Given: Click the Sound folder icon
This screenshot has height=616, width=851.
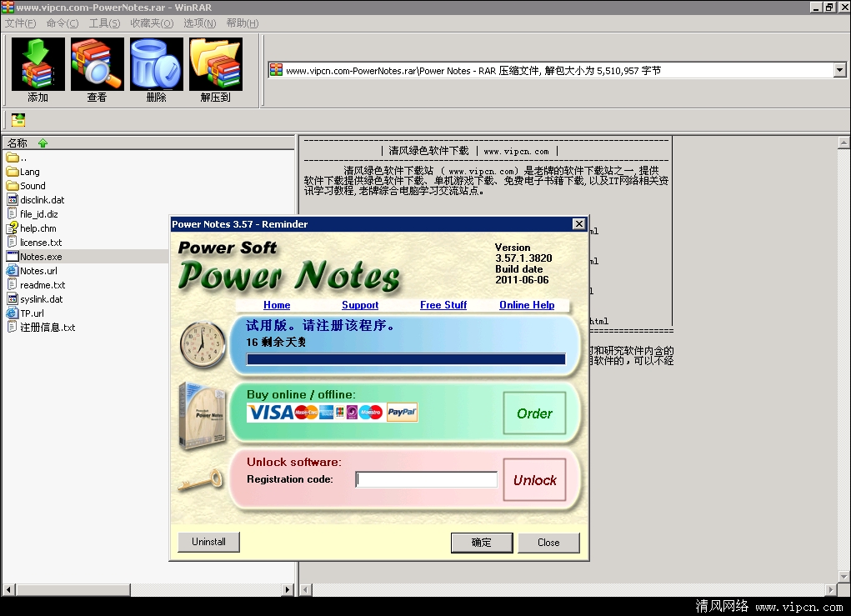Looking at the screenshot, I should (13, 186).
